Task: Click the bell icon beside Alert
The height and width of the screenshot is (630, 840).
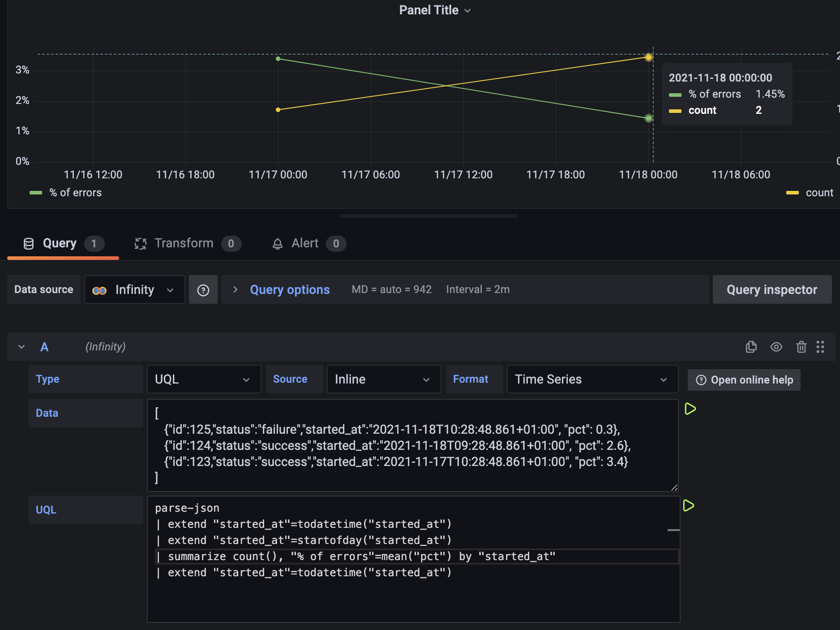Action: (x=278, y=243)
